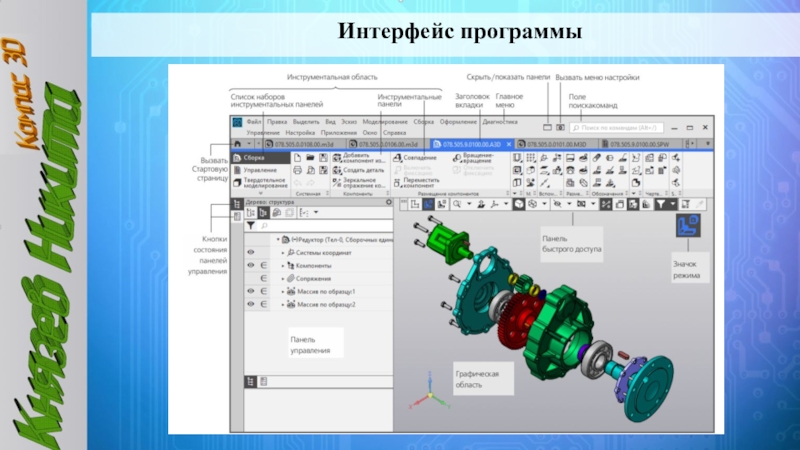Open the tree panel settings gear

388,200
